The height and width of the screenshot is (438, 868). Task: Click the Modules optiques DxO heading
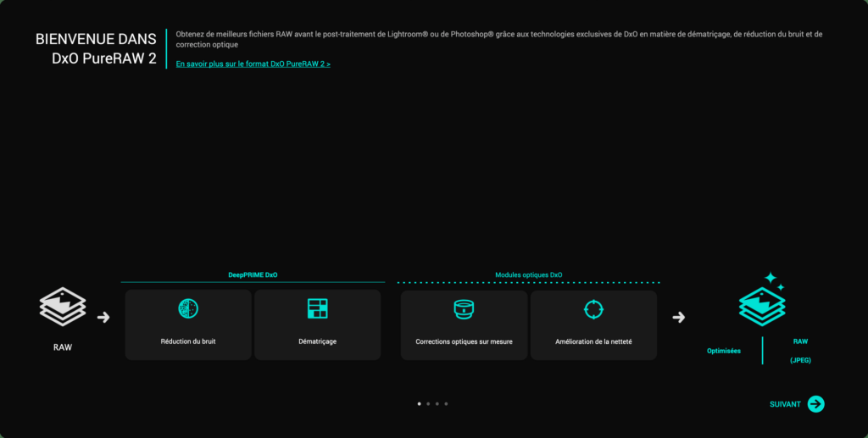[x=529, y=274]
